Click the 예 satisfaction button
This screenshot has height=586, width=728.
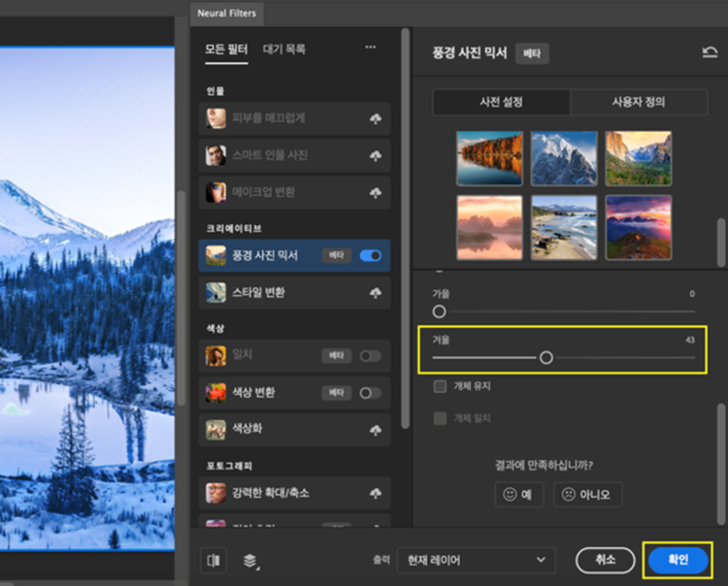click(519, 495)
